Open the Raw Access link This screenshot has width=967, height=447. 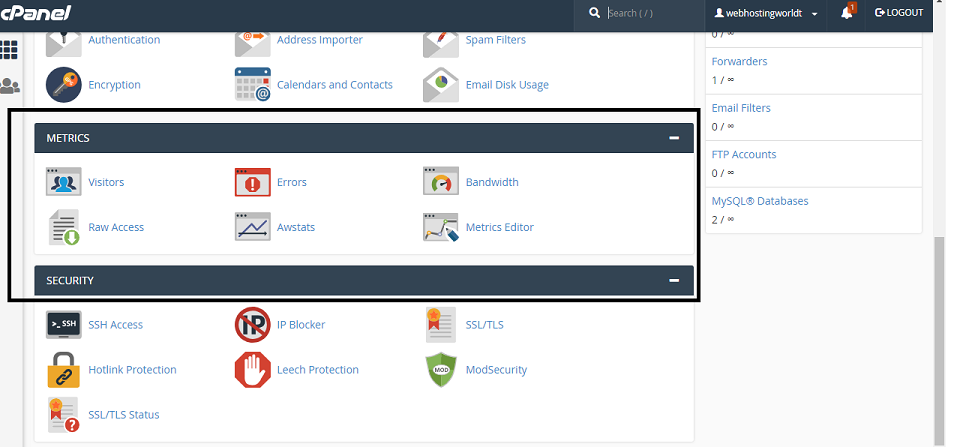[116, 227]
